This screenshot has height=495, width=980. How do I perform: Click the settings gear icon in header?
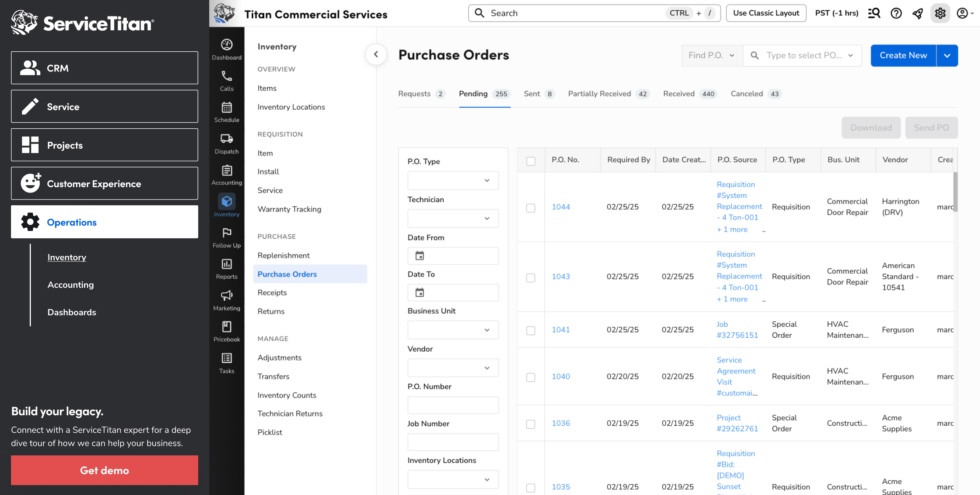pos(940,13)
